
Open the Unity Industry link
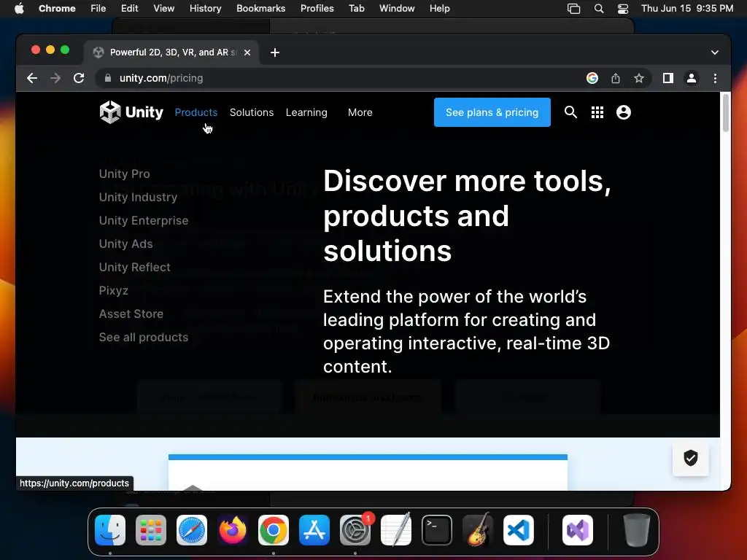[x=138, y=197]
